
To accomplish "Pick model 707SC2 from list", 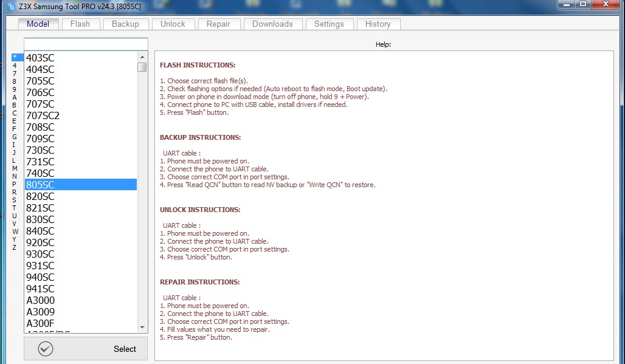I will coord(80,115).
